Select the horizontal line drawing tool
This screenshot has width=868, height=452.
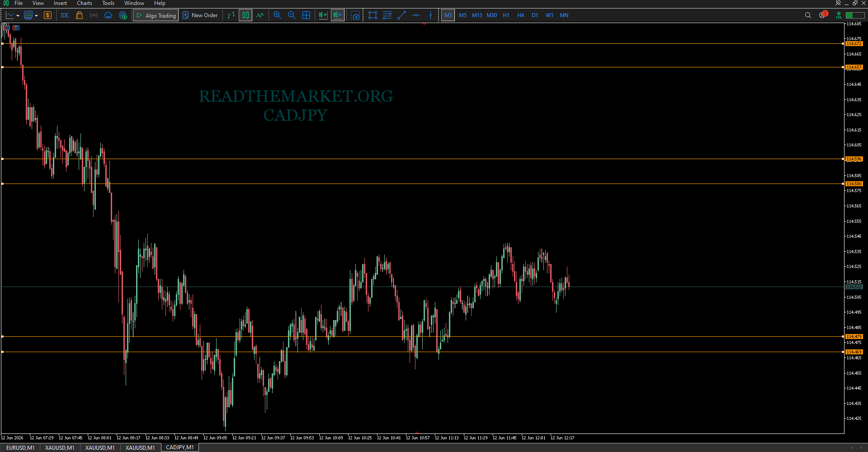click(416, 15)
